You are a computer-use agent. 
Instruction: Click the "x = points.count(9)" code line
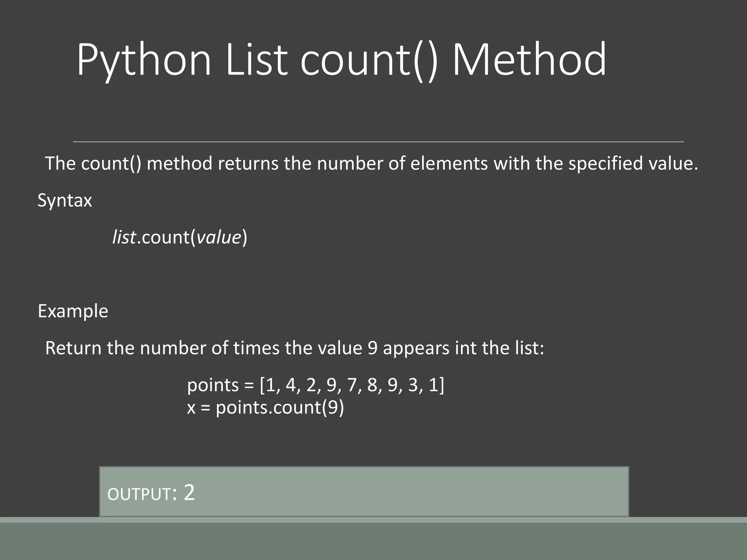(266, 407)
